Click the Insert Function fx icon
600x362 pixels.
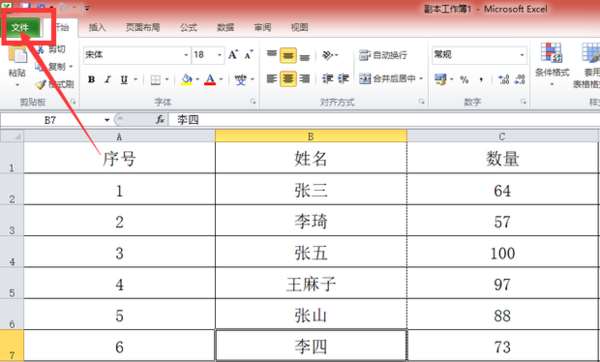160,120
